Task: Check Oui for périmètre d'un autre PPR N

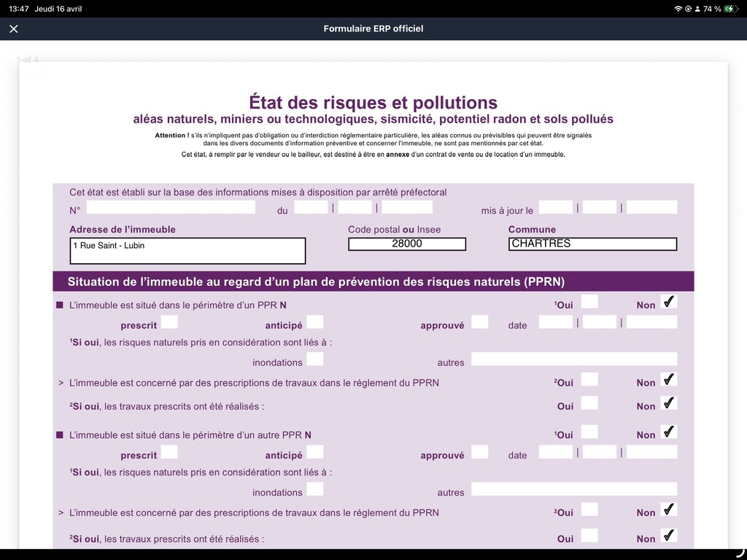Action: pos(589,432)
